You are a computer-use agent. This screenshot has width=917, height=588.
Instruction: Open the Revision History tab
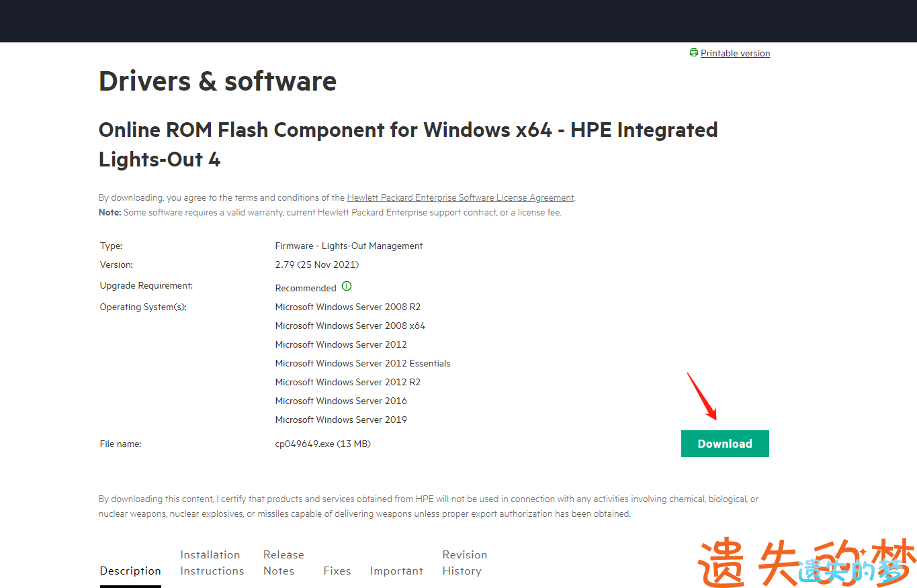465,562
